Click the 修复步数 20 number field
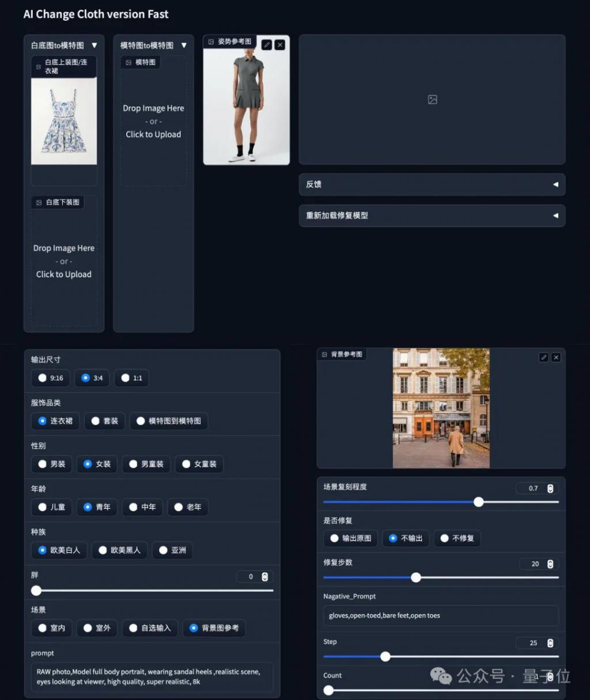Viewport: 590px width, 700px height. tap(539, 564)
